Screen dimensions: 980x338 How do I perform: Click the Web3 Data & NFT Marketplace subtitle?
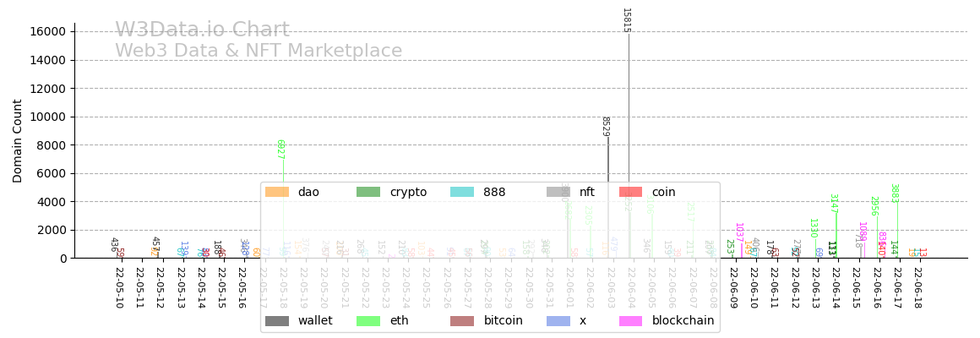click(x=259, y=52)
